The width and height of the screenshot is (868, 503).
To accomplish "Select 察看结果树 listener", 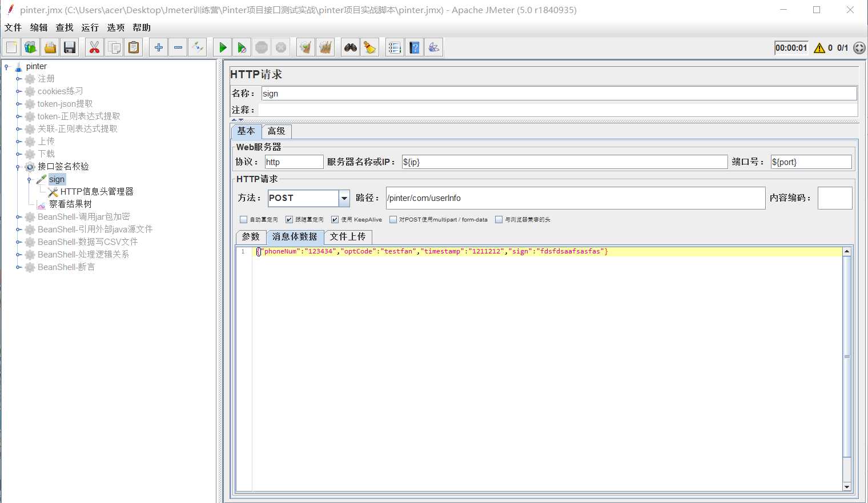I will pyautogui.click(x=70, y=204).
